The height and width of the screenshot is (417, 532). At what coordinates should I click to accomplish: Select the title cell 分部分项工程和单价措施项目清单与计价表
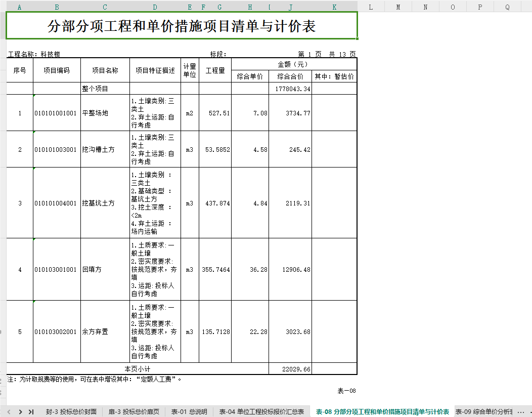182,25
